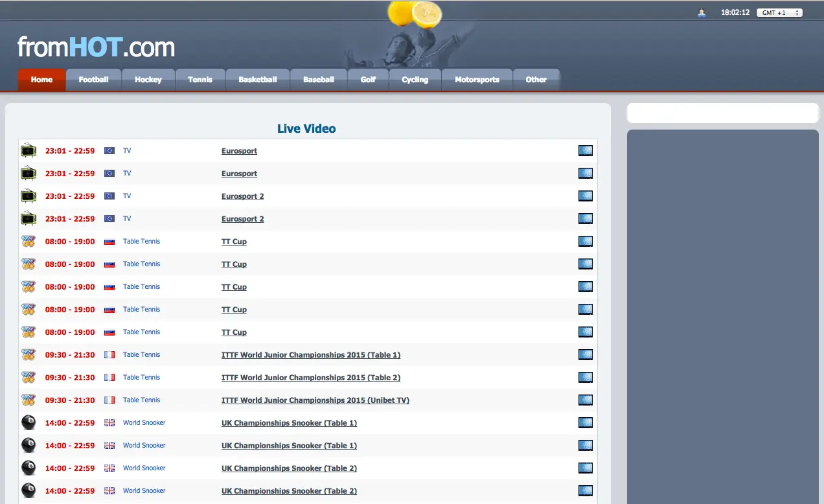Select the Basketball tab

tap(257, 80)
